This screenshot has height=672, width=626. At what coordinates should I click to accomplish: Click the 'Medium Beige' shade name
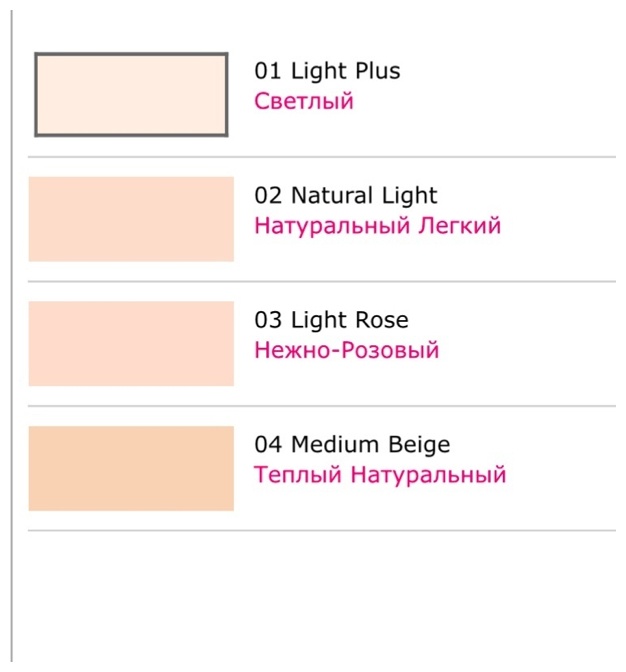(371, 445)
